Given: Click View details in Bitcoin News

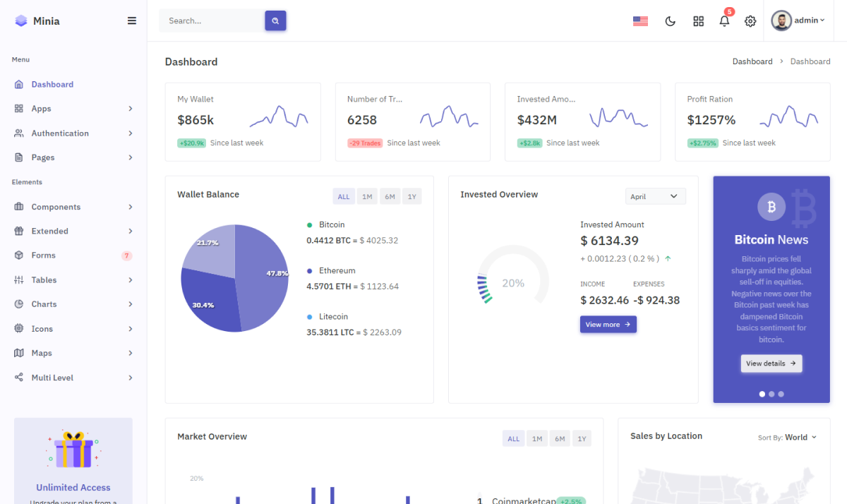Looking at the screenshot, I should [x=771, y=364].
